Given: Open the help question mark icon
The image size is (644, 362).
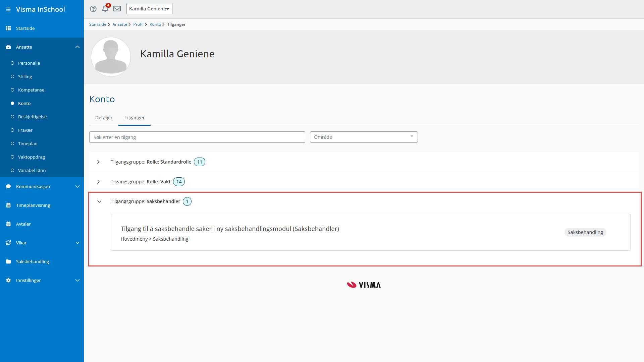Looking at the screenshot, I should 93,9.
